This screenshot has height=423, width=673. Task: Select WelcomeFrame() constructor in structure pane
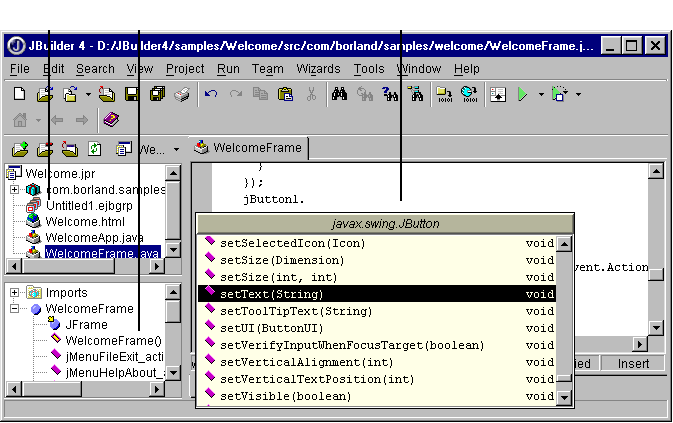(113, 340)
